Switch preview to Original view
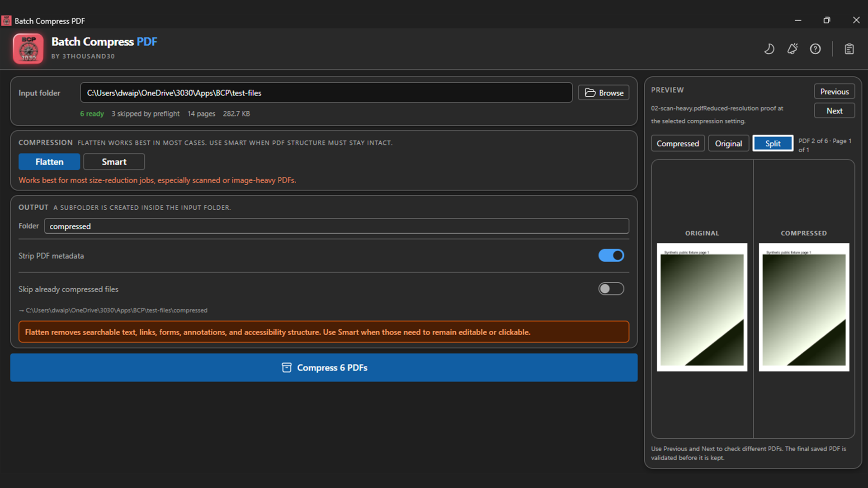 728,143
